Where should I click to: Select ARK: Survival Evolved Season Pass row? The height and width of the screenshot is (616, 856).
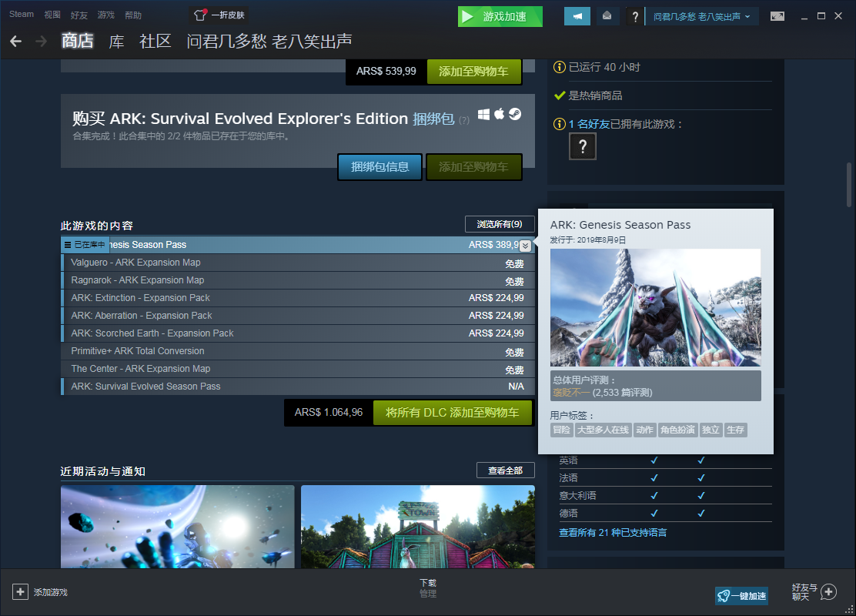(298, 387)
